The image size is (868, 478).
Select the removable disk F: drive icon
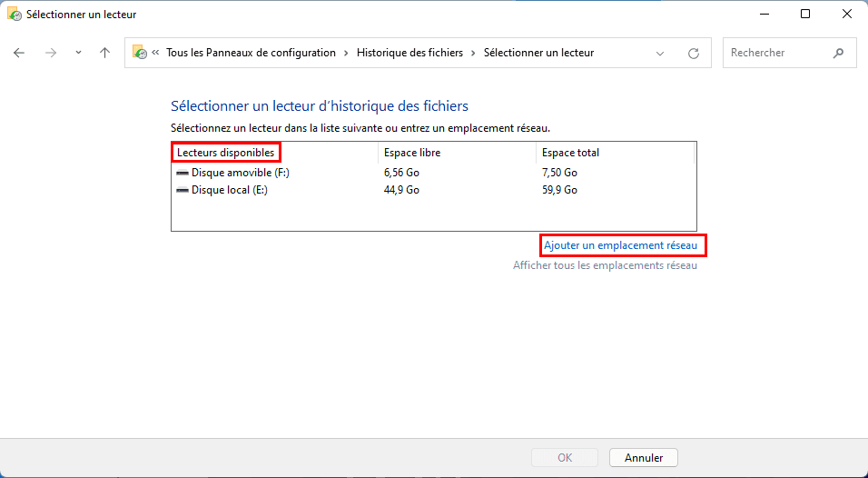182,173
